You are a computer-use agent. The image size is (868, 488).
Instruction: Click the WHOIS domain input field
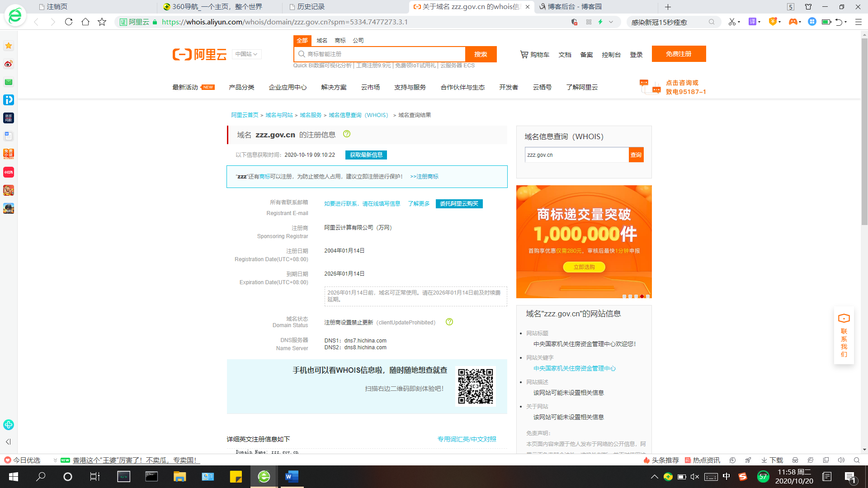point(576,155)
